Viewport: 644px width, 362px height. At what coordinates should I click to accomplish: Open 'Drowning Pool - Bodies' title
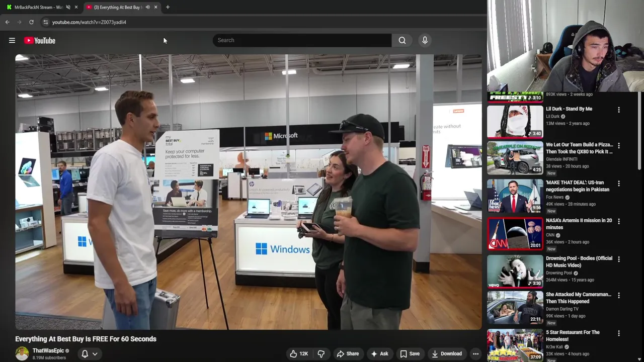579,261
